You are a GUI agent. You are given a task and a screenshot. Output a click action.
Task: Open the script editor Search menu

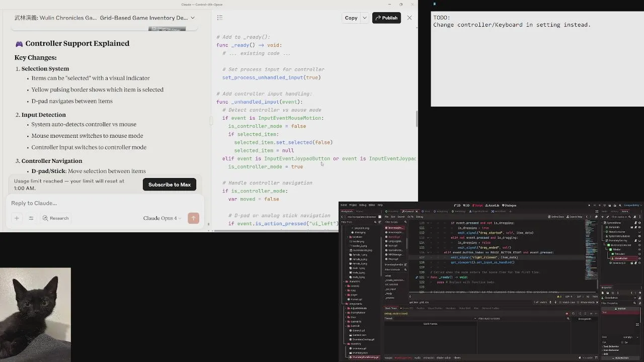pos(401,217)
